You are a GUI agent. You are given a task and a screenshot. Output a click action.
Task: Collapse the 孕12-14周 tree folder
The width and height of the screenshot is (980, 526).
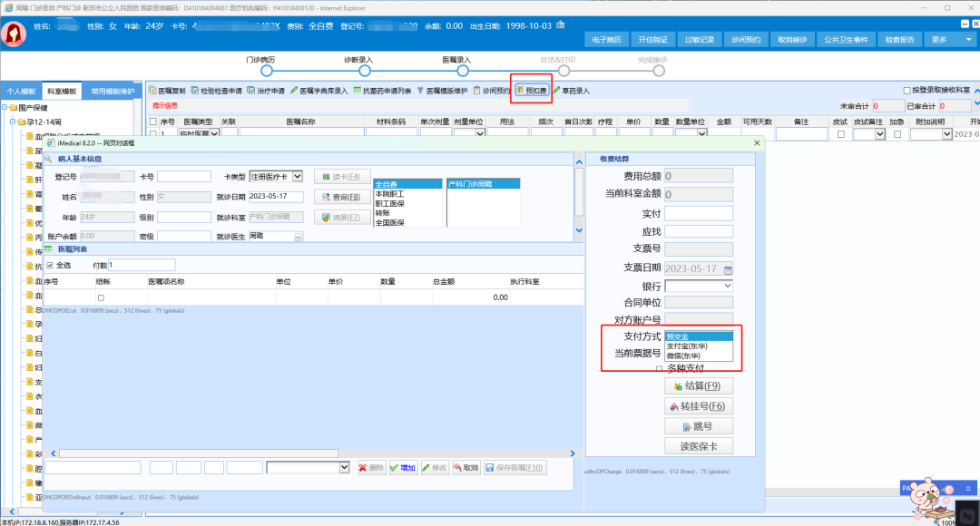[13, 122]
